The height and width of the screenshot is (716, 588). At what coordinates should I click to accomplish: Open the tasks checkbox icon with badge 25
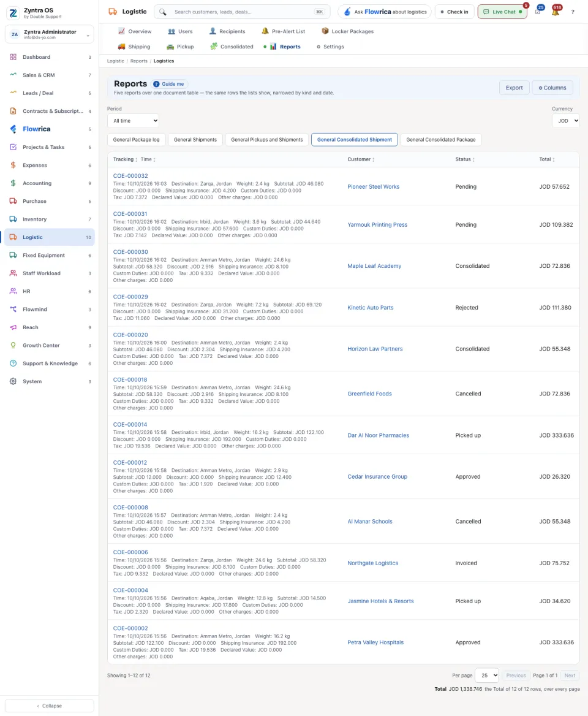click(538, 12)
